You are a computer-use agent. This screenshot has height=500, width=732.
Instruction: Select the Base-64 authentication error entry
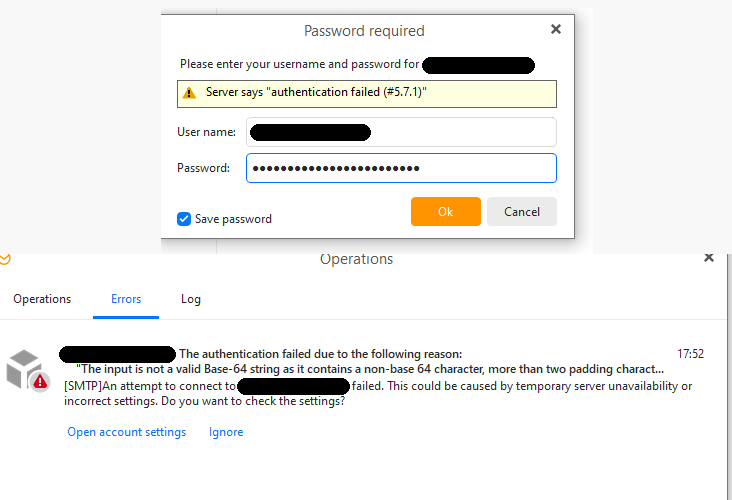coord(364,377)
